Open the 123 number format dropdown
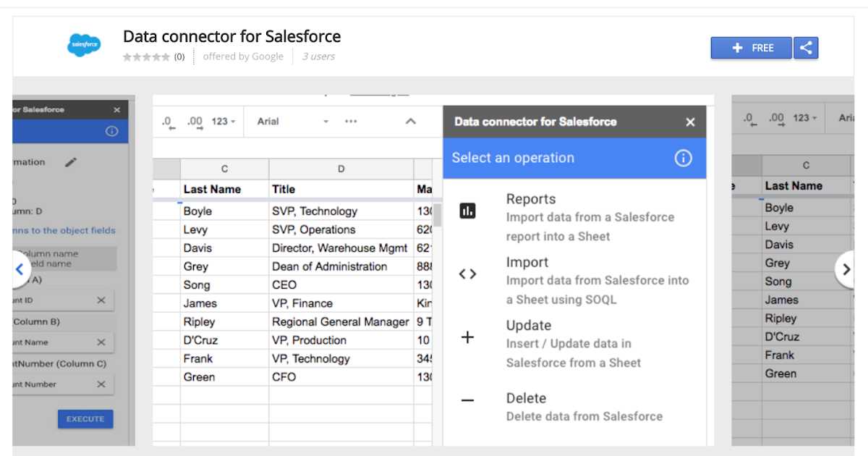The width and height of the screenshot is (868, 456). click(224, 122)
